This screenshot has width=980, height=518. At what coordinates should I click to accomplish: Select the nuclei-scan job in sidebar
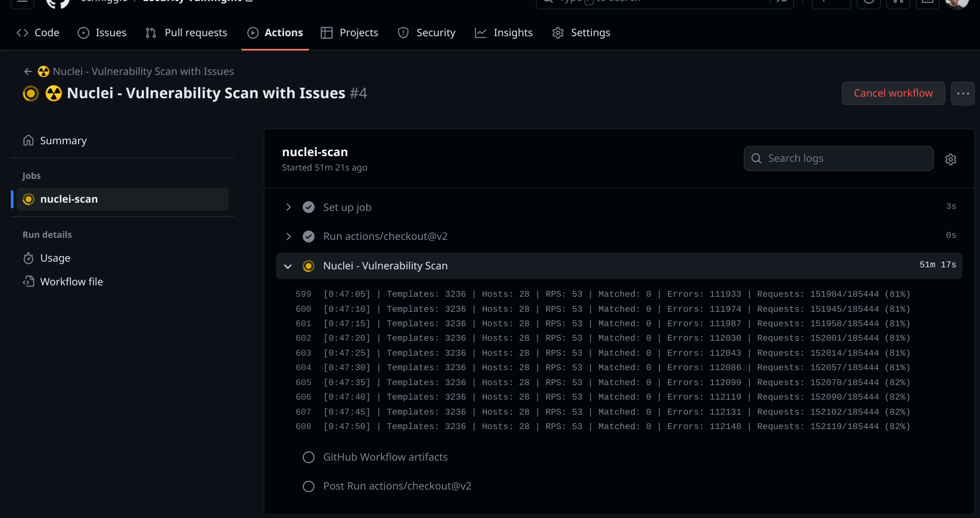pyautogui.click(x=123, y=199)
